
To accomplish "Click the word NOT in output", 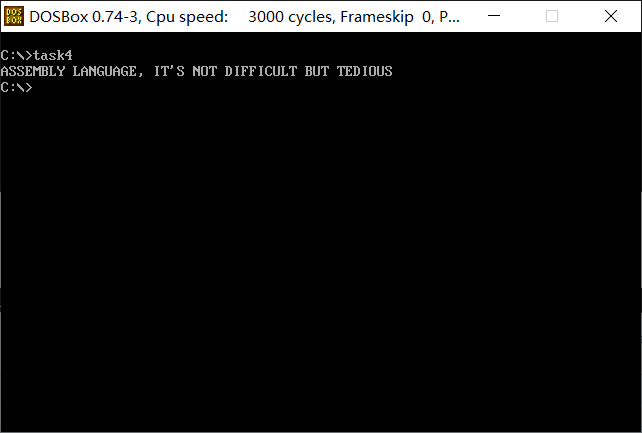I will tap(205, 71).
